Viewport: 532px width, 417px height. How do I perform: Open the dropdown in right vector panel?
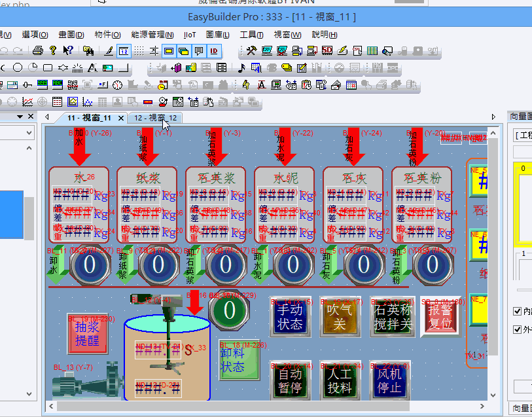point(522,135)
